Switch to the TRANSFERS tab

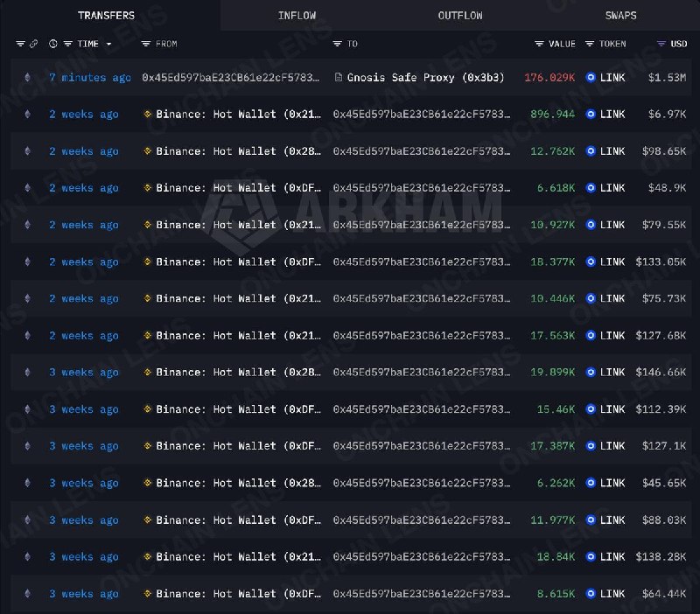106,16
